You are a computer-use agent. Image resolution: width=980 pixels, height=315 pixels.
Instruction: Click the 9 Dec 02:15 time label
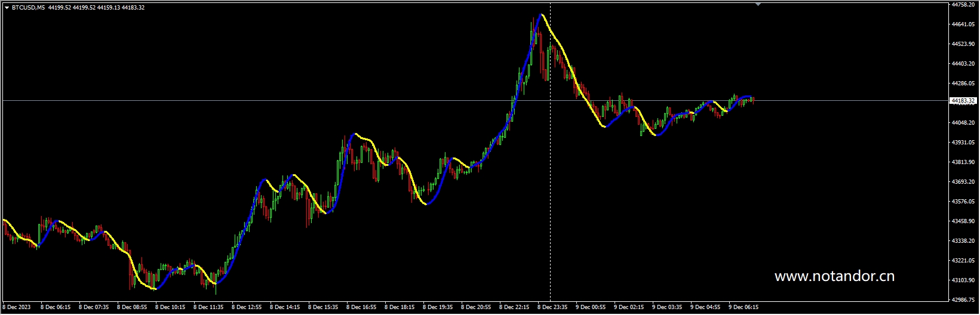(x=629, y=308)
